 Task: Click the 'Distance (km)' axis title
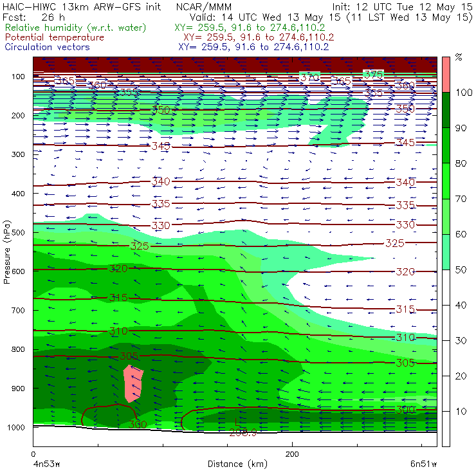pyautogui.click(x=237, y=464)
